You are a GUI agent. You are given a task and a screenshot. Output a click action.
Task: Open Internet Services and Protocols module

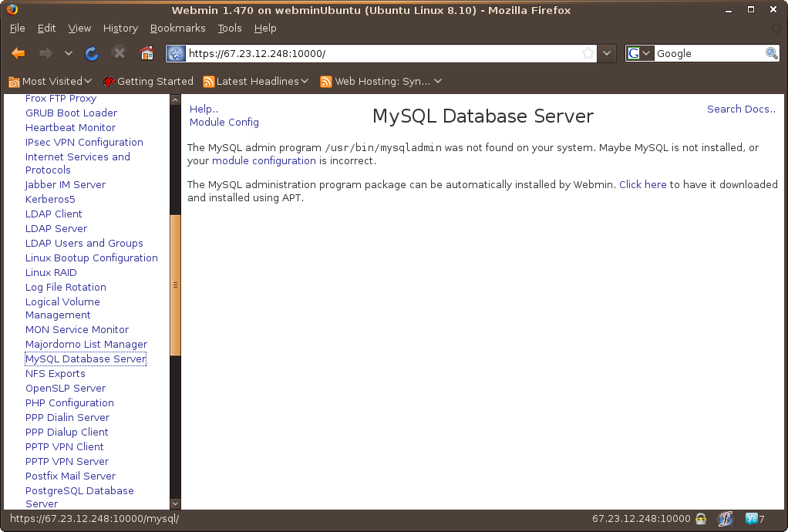pos(77,163)
